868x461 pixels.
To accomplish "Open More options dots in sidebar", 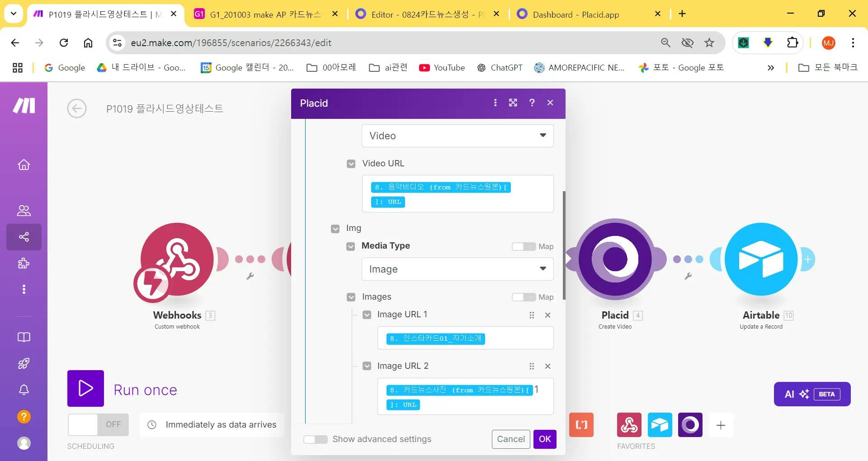I will (x=24, y=289).
